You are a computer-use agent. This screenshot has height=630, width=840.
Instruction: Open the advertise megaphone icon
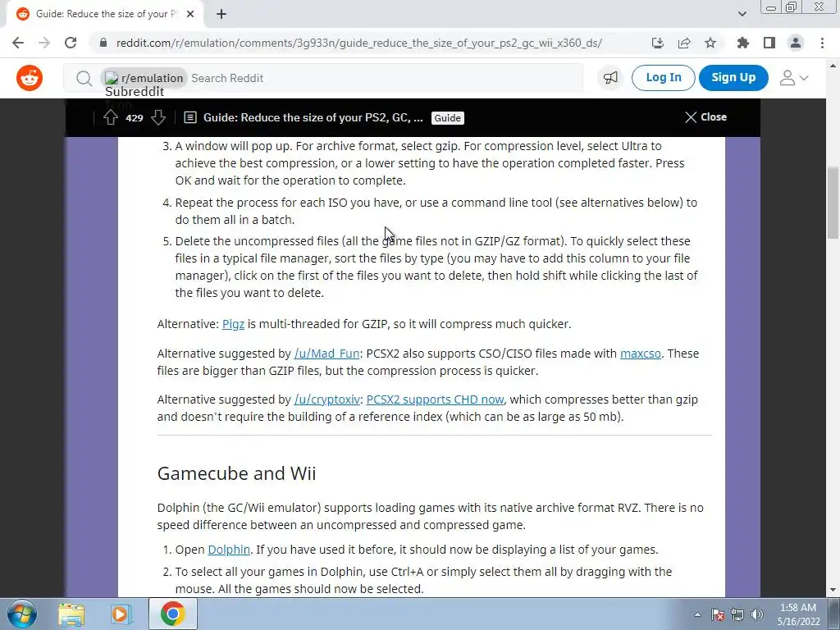click(x=610, y=78)
